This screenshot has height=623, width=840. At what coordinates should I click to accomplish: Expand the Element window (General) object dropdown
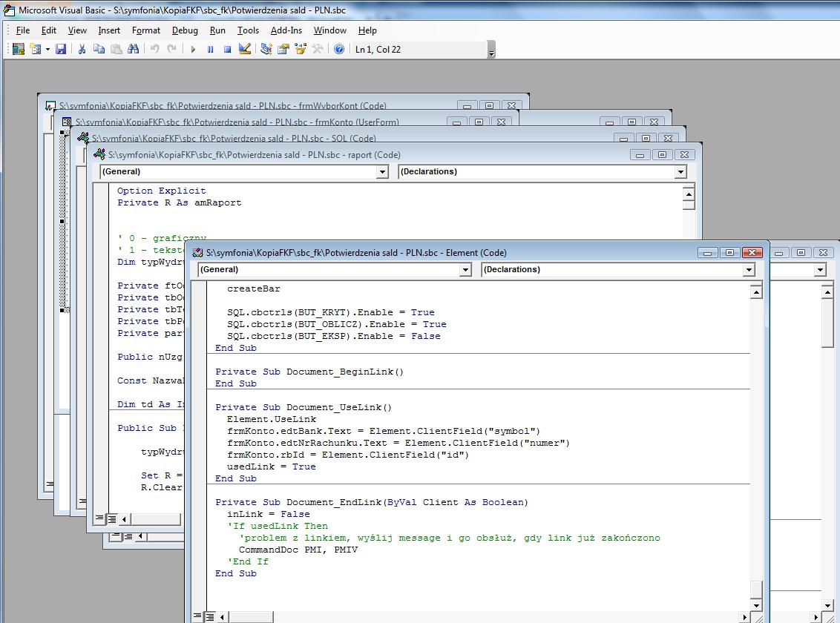(465, 270)
